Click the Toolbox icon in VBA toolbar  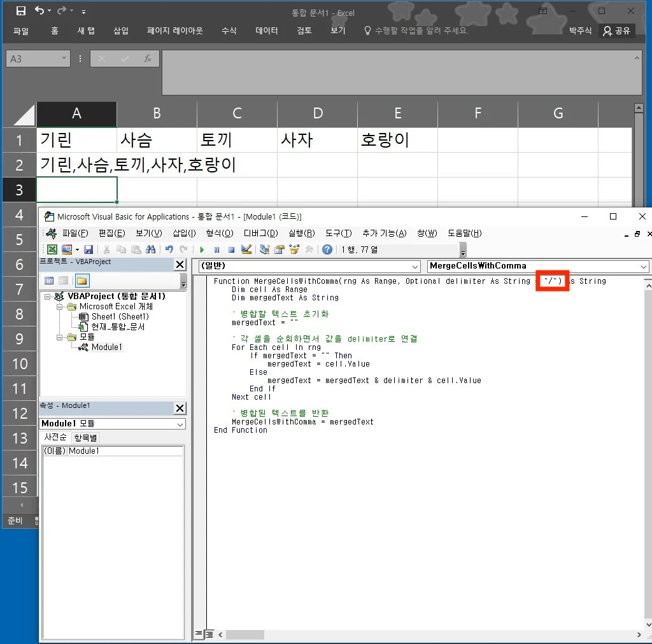pyautogui.click(x=309, y=249)
